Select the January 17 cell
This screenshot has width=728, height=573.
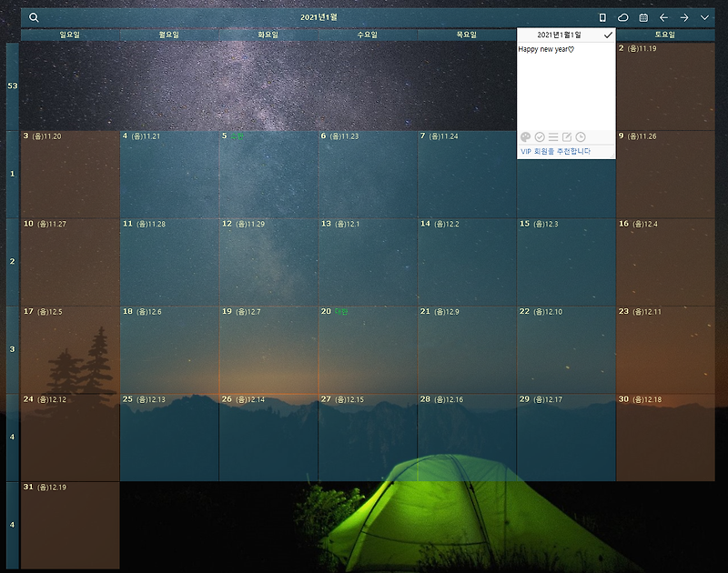(x=70, y=350)
